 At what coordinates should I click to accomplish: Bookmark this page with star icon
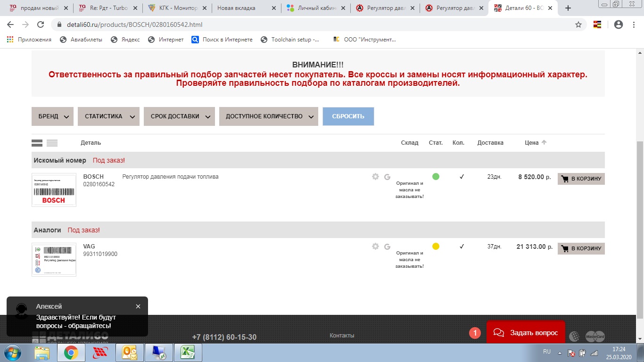[578, 25]
